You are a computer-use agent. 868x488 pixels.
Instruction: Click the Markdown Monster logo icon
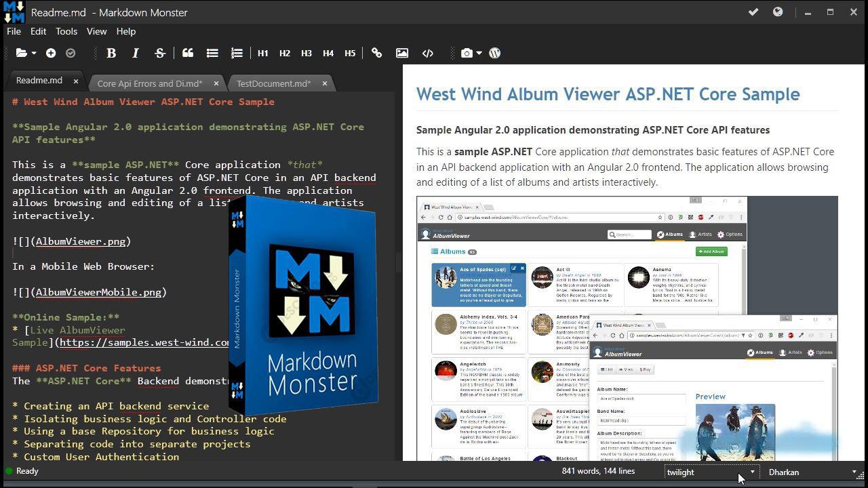coord(14,12)
